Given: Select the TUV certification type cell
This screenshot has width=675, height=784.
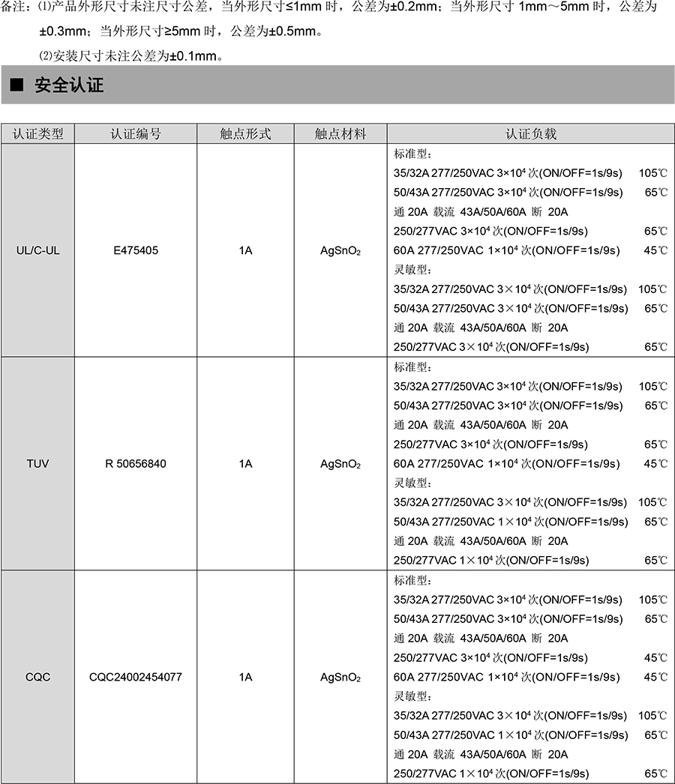Looking at the screenshot, I should [37, 464].
